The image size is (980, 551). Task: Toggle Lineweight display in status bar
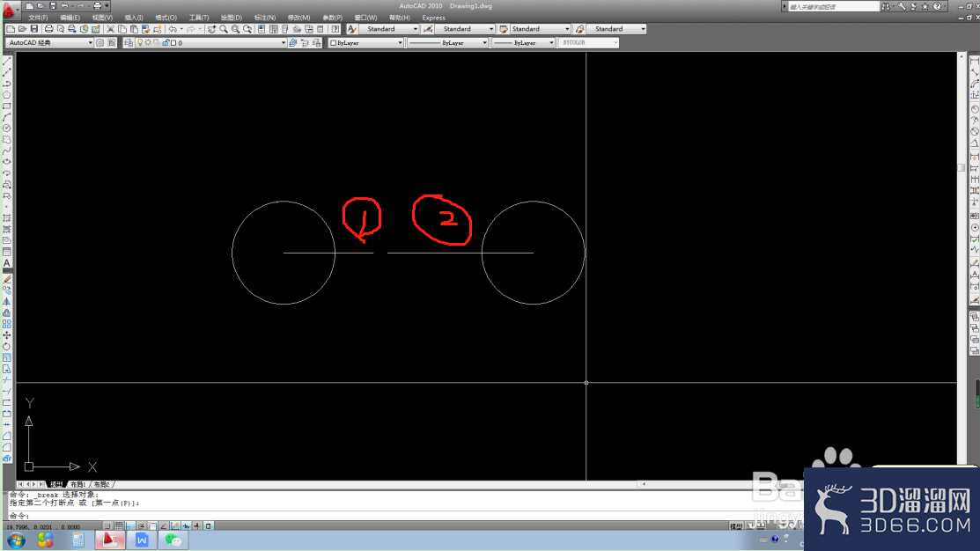click(x=197, y=526)
